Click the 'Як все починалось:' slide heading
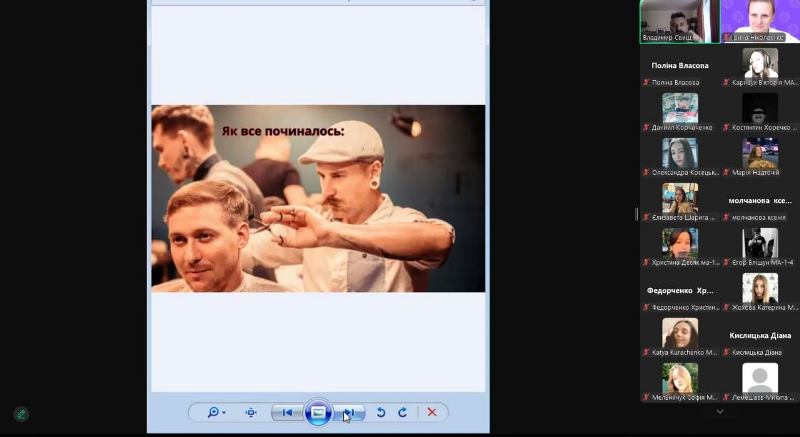Image resolution: width=800 pixels, height=437 pixels. click(x=283, y=131)
